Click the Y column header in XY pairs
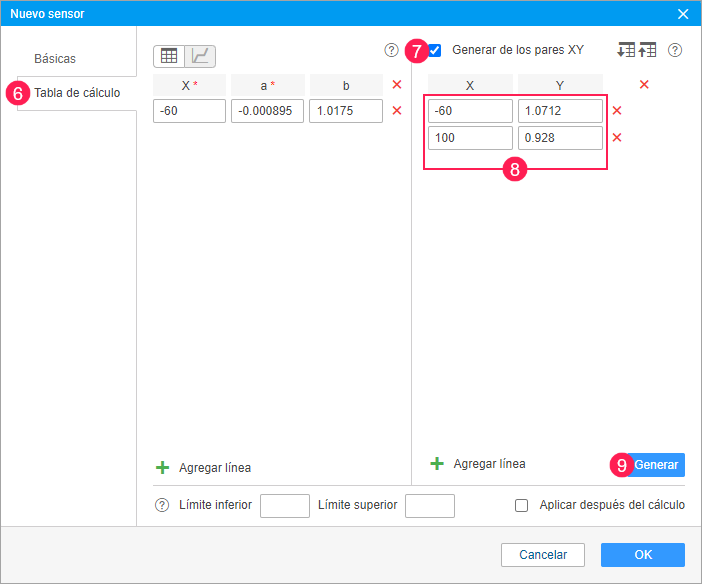 click(560, 85)
